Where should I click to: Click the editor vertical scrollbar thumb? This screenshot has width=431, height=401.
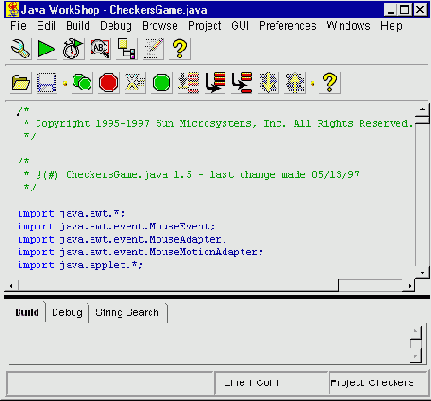422,119
